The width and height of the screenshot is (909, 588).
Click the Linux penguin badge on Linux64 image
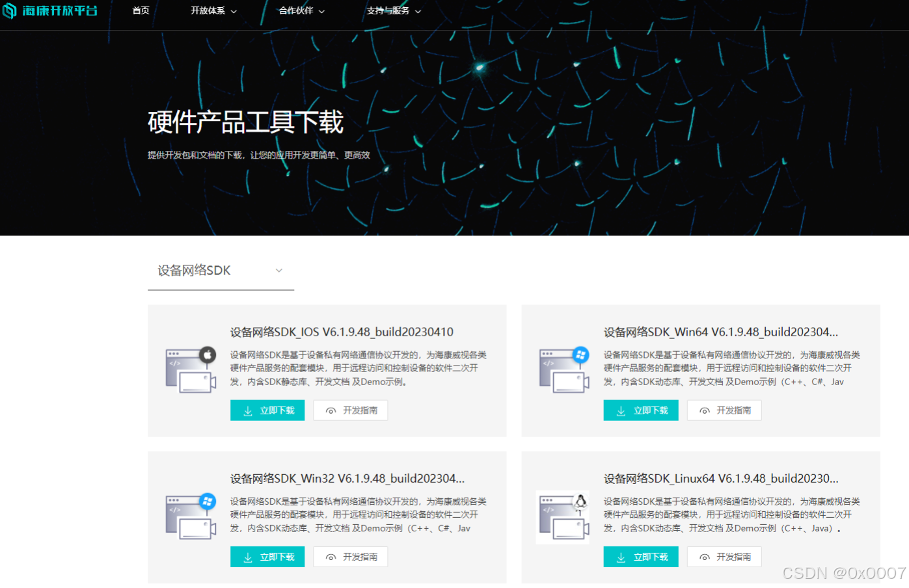(x=580, y=501)
